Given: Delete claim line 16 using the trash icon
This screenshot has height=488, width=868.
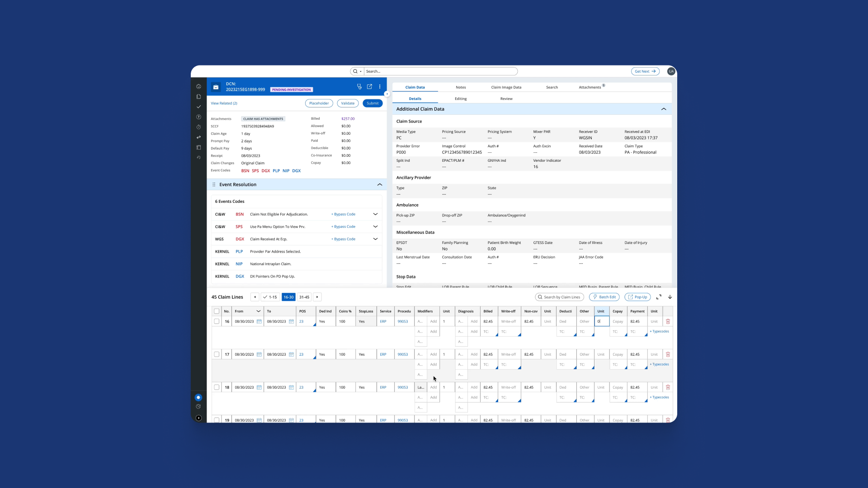Looking at the screenshot, I should coord(668,321).
